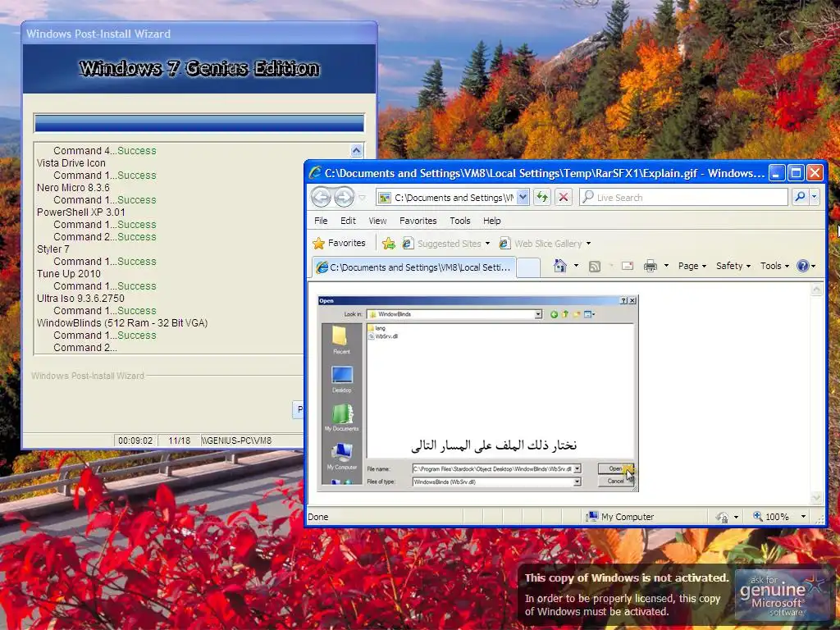Screen dimensions: 840x630
Task: Click 'Tune Up 2010' entry in wizard log
Action: point(69,274)
